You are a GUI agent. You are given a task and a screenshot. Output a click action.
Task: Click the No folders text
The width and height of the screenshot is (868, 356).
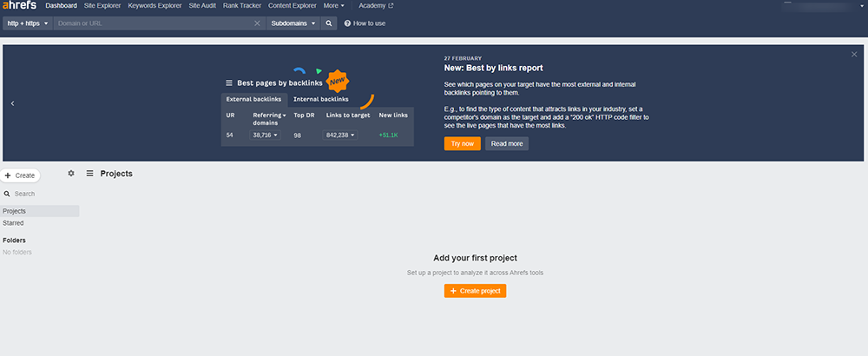(17, 253)
